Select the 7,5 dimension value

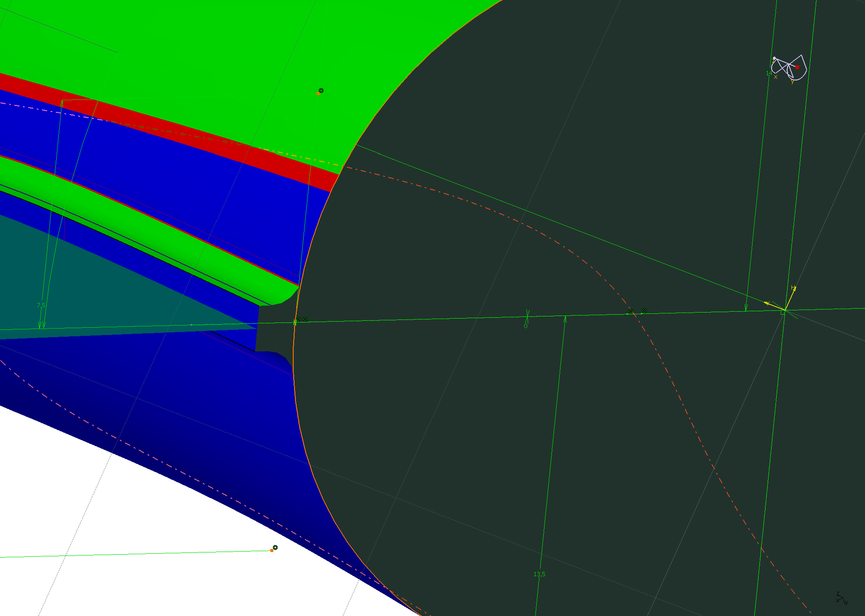(x=41, y=305)
